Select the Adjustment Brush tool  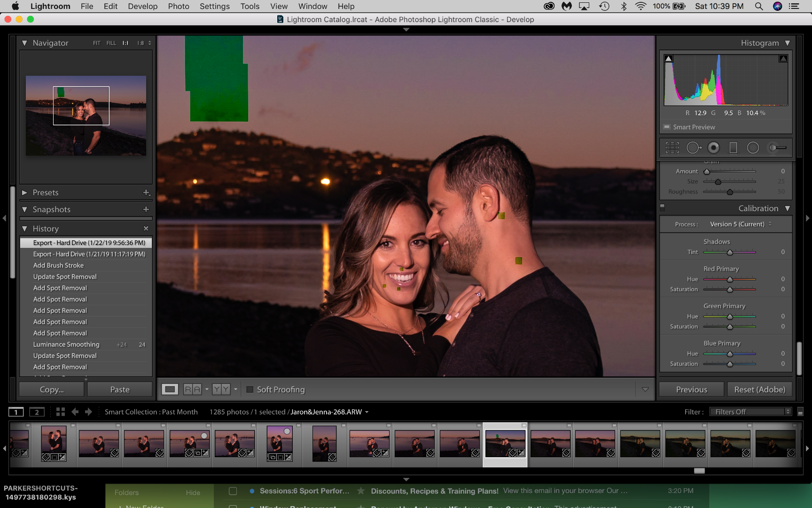(777, 148)
